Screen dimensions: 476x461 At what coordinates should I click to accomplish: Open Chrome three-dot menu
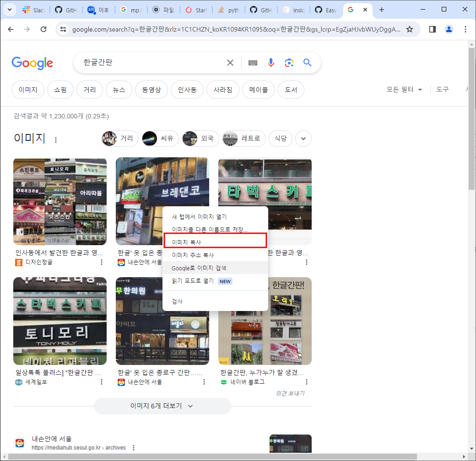(x=465, y=29)
